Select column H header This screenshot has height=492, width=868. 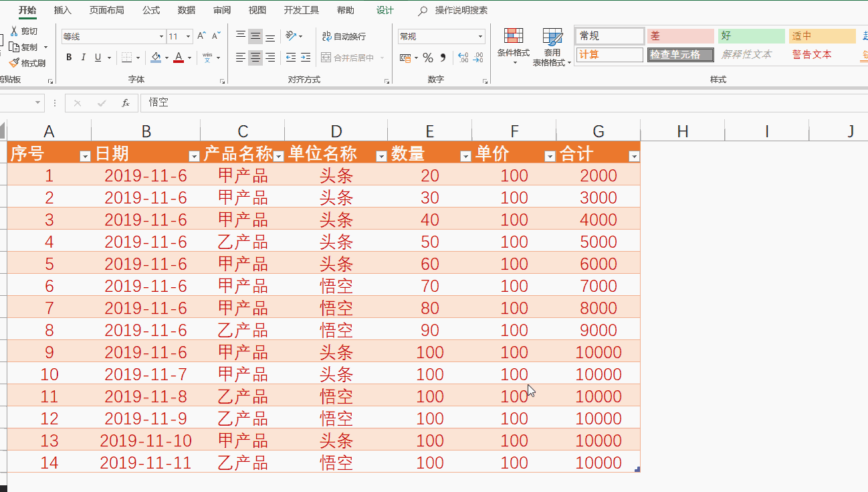682,131
